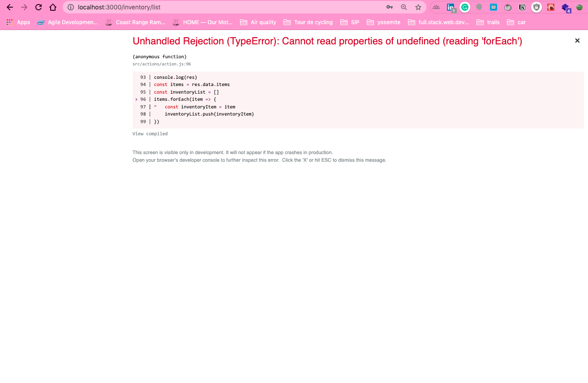Click inside the address bar URL field
Viewport: 588px width, 383px height.
point(179,7)
